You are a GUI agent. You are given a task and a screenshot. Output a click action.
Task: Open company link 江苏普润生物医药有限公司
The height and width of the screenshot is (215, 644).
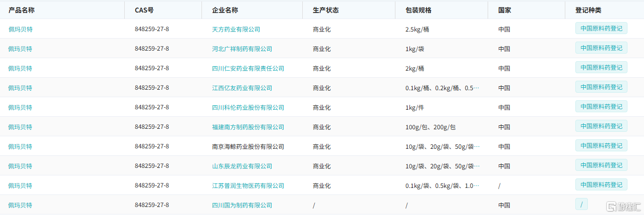248,185
